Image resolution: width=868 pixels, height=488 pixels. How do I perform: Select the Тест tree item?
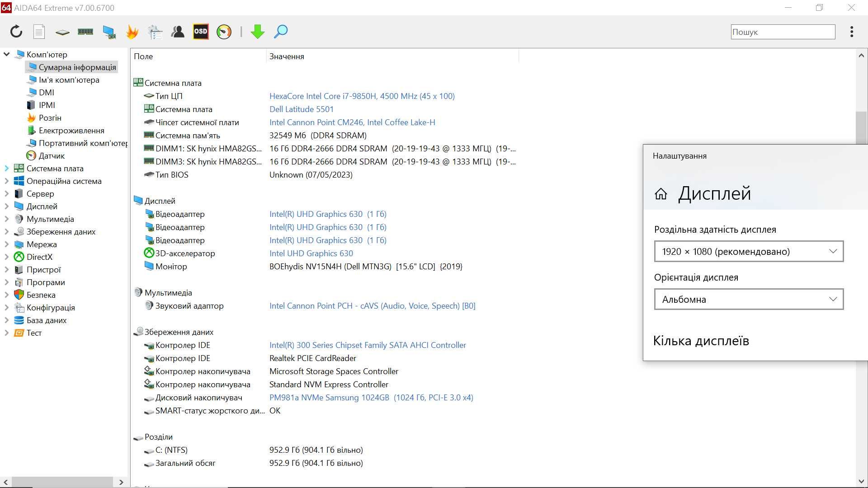point(28,333)
